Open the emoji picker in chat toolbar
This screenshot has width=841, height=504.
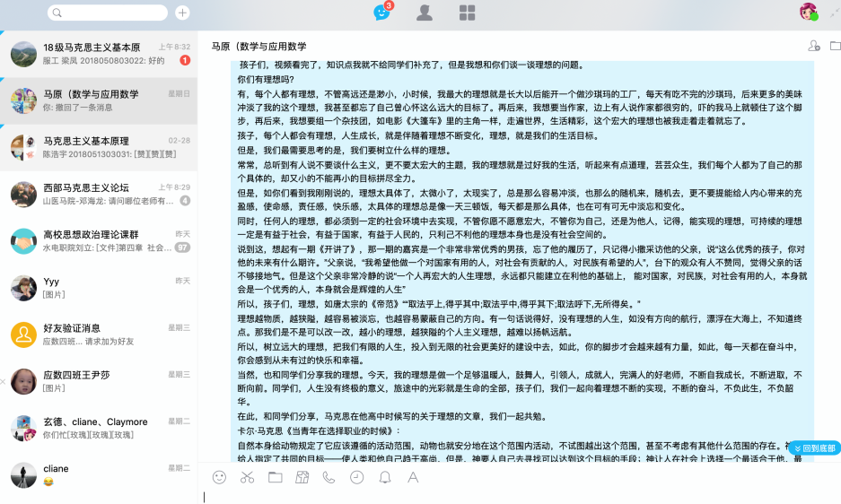219,477
